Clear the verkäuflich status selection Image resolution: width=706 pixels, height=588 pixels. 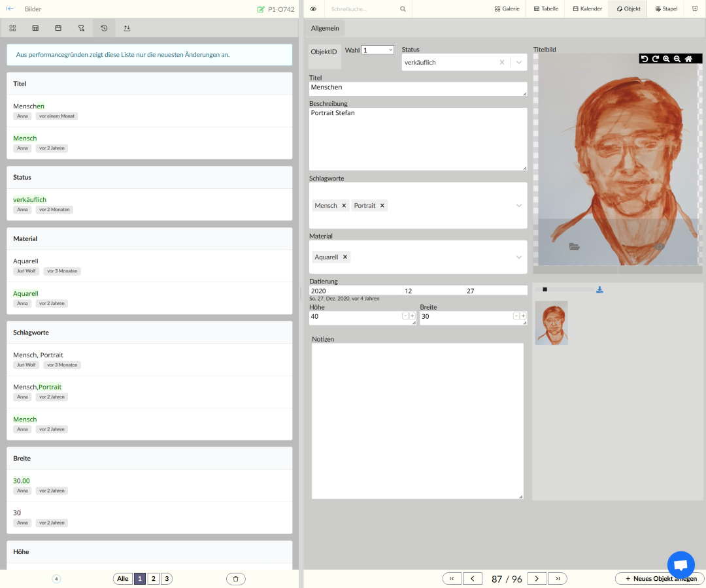click(x=502, y=63)
